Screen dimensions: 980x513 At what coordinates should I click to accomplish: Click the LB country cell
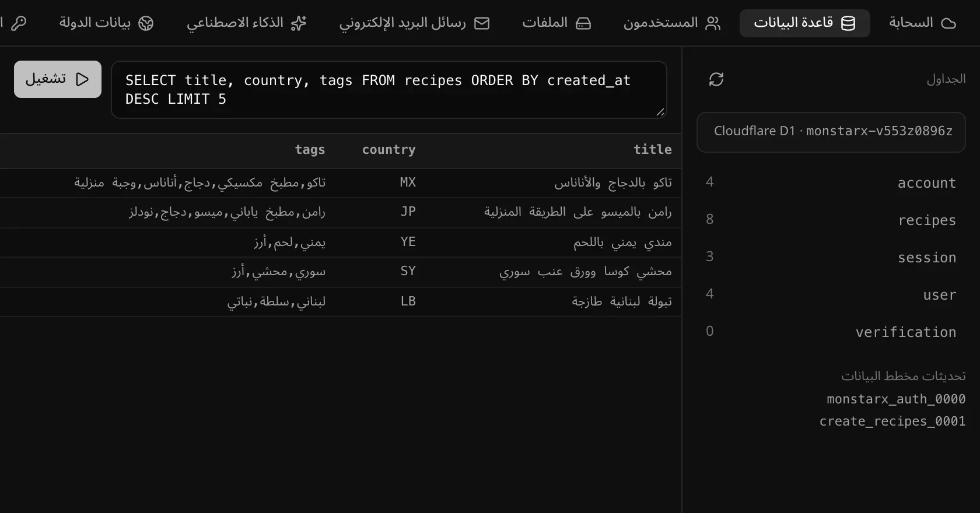(408, 301)
